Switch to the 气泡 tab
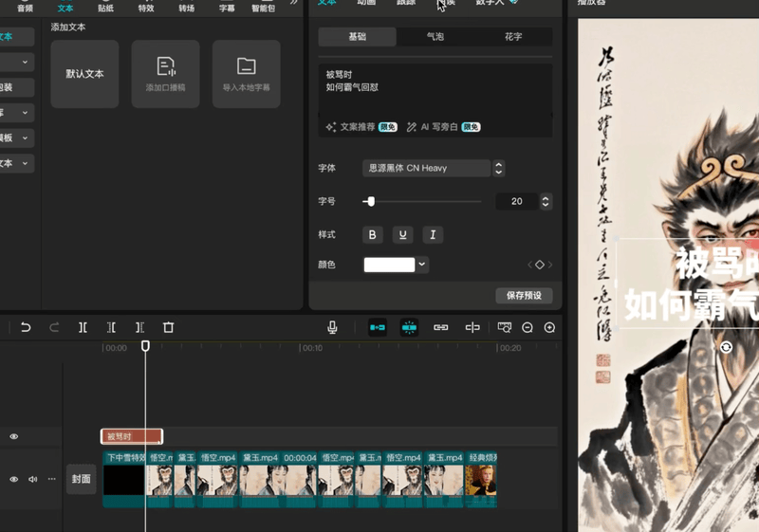Viewport: 759px width, 532px height. tap(435, 37)
